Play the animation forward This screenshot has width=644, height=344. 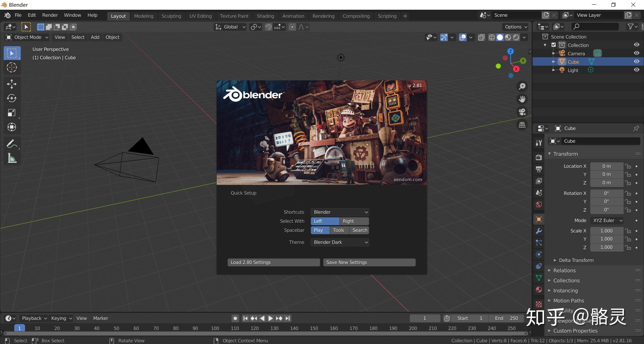click(270, 318)
